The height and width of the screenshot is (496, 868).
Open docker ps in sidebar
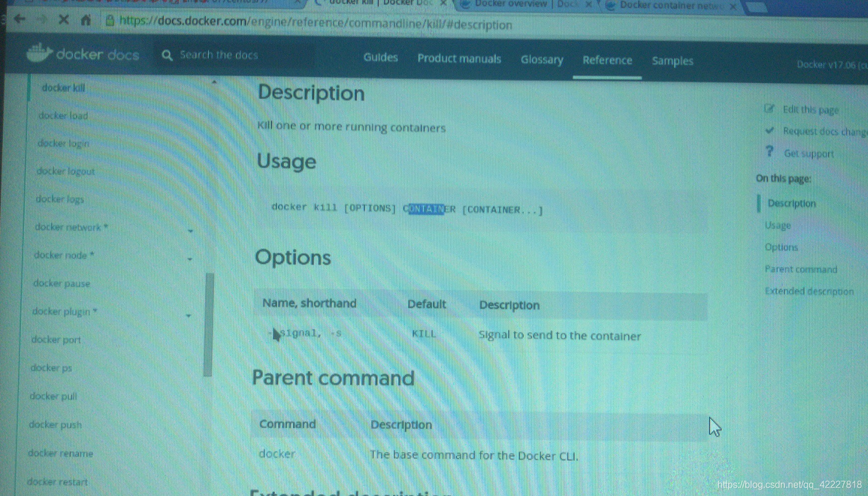pyautogui.click(x=51, y=368)
